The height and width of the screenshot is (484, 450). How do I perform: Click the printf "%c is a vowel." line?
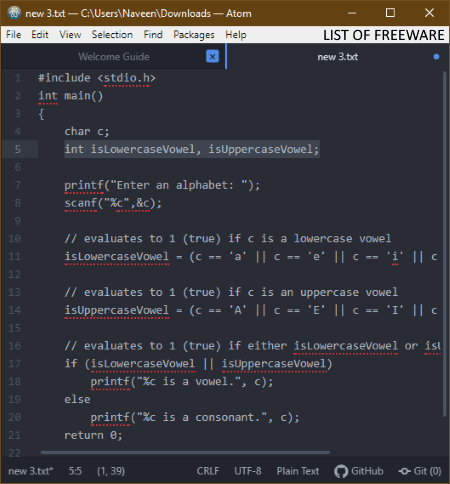coord(182,381)
